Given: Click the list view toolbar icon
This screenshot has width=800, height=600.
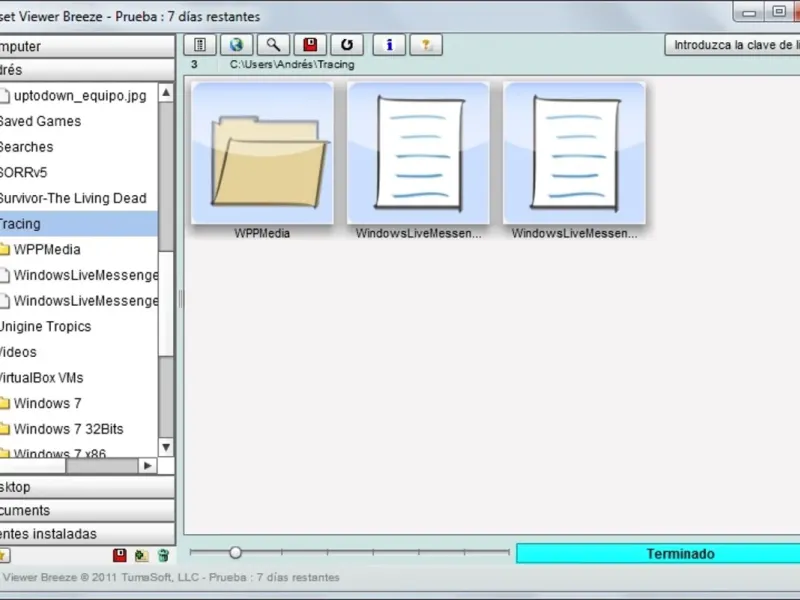Looking at the screenshot, I should click(x=200, y=45).
